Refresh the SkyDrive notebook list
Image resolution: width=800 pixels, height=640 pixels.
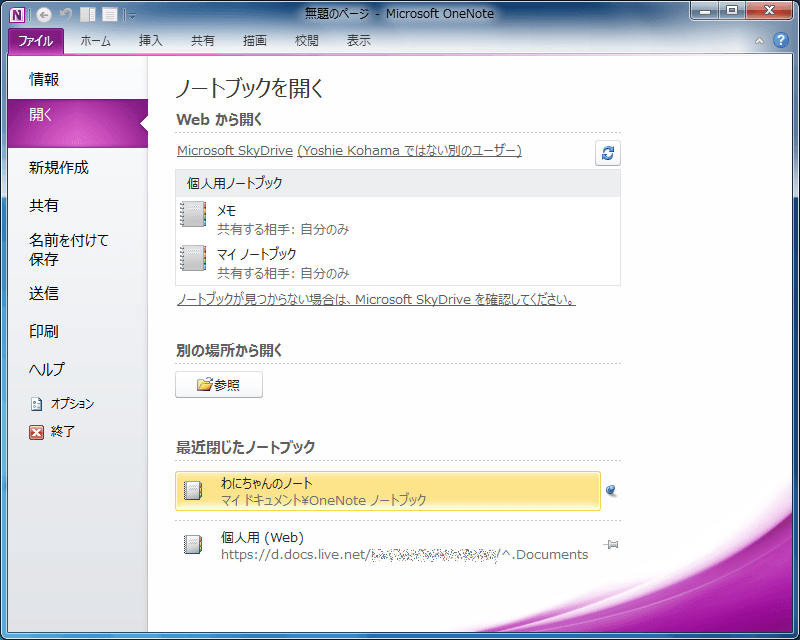(x=608, y=153)
